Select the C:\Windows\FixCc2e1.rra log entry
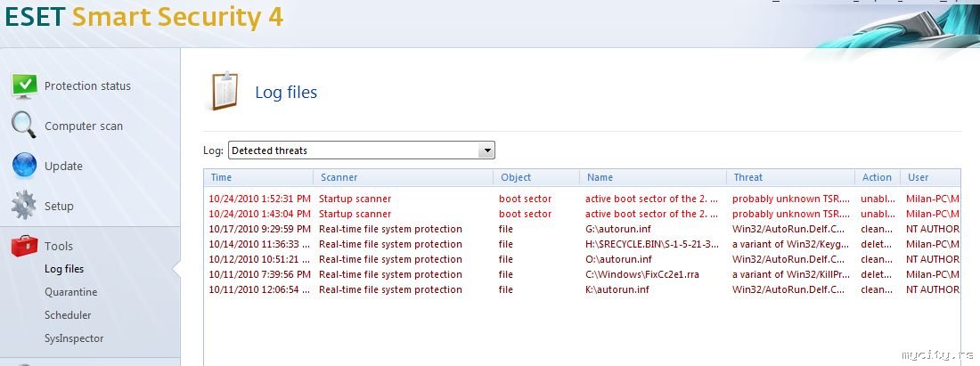 641,274
